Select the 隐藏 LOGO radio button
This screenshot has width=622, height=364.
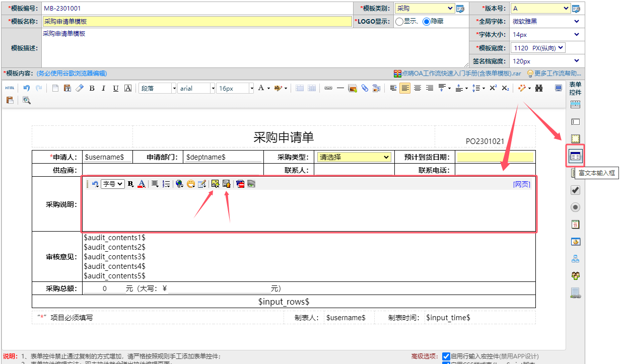pyautogui.click(x=426, y=22)
